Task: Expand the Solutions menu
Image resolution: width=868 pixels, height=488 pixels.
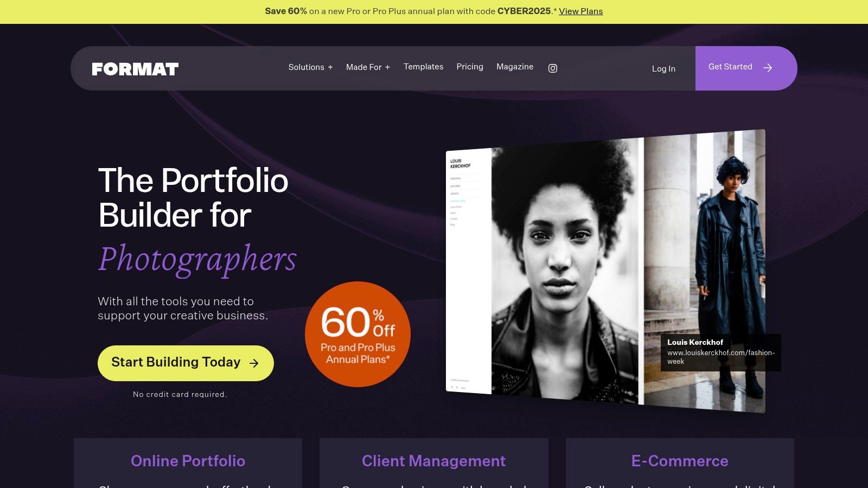Action: pos(310,67)
